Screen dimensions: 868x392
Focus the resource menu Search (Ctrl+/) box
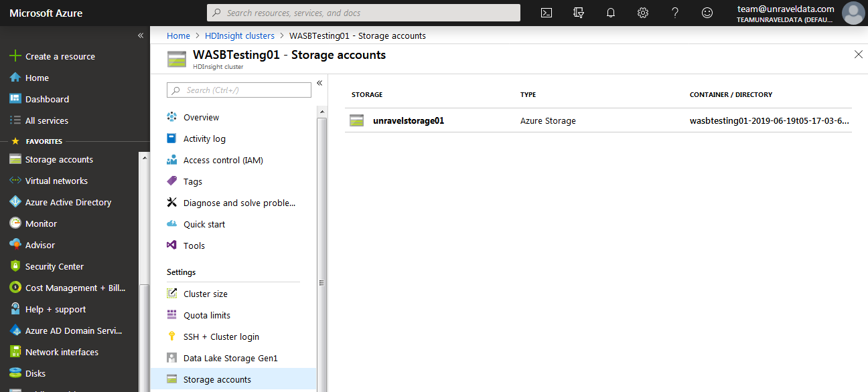[239, 90]
